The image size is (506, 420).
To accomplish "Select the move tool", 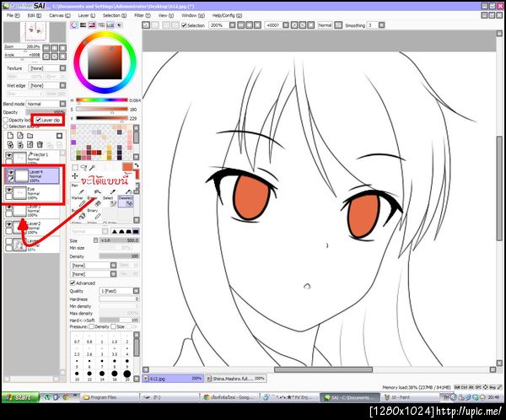I will click(x=75, y=176).
